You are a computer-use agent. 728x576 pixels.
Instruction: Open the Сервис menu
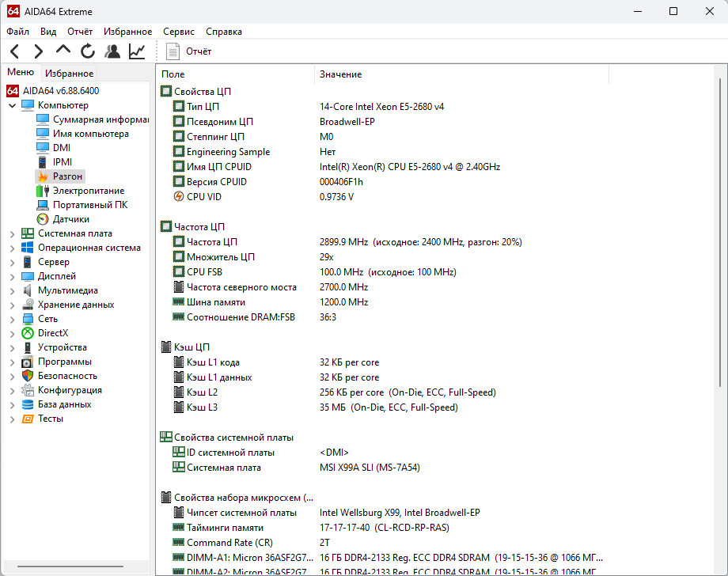point(178,32)
